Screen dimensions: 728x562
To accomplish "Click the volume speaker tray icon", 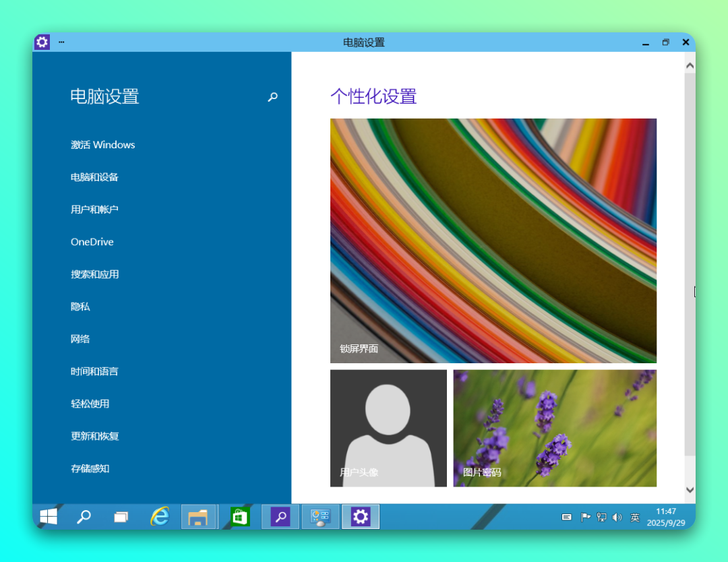I will [617, 517].
